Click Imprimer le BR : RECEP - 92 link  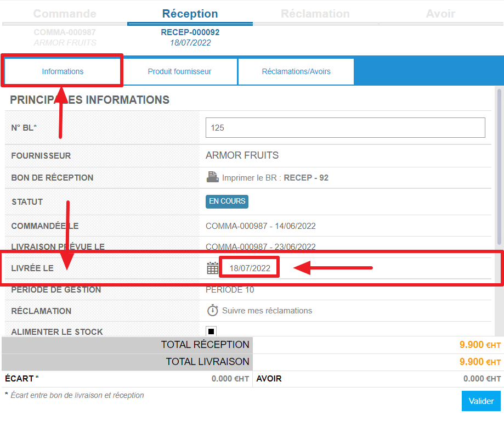[x=275, y=178]
